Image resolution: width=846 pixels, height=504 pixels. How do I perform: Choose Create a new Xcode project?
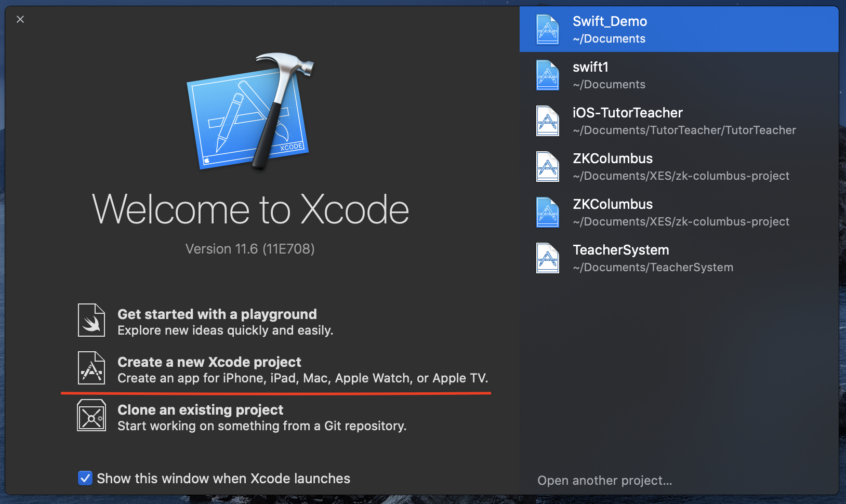209,363
